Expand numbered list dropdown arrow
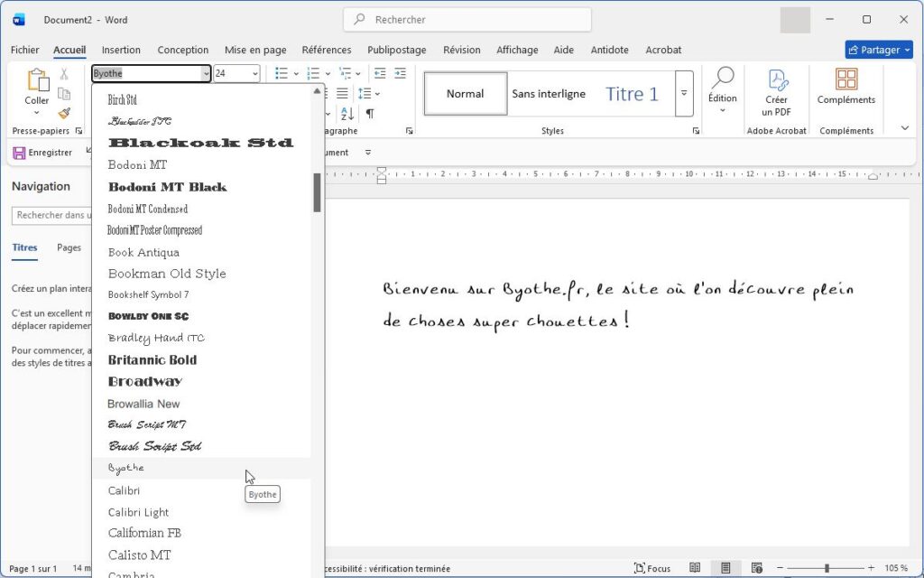Screen dimensions: 924x578 [328, 74]
